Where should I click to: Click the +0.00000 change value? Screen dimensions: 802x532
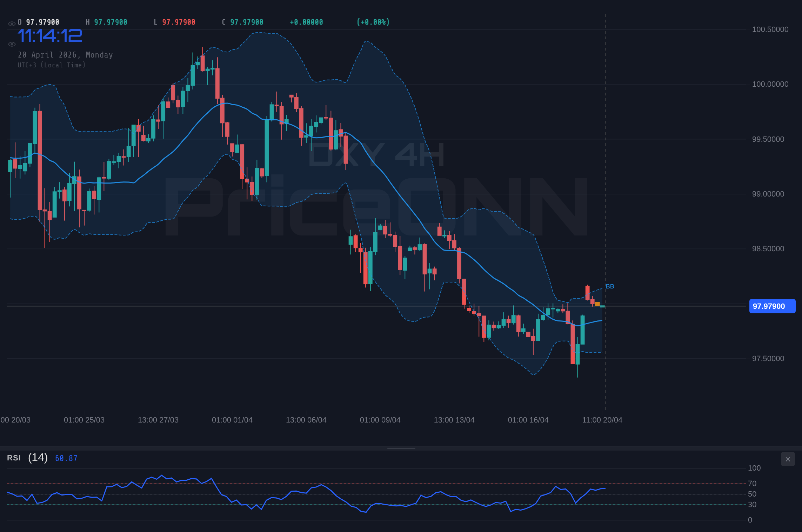tap(306, 22)
